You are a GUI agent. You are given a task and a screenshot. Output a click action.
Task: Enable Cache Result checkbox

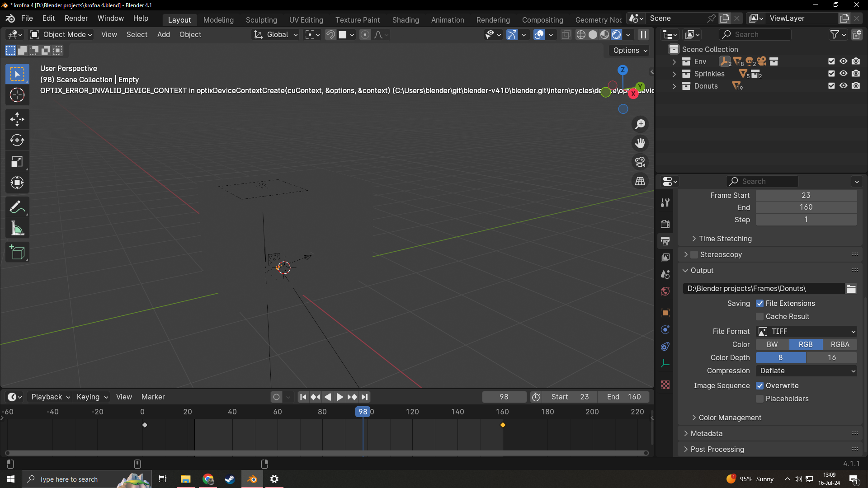click(760, 317)
